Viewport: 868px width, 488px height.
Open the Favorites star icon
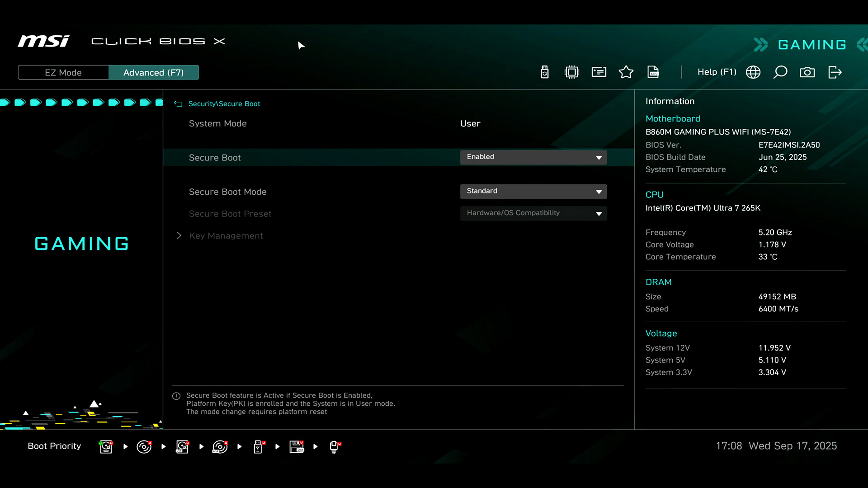(x=626, y=72)
